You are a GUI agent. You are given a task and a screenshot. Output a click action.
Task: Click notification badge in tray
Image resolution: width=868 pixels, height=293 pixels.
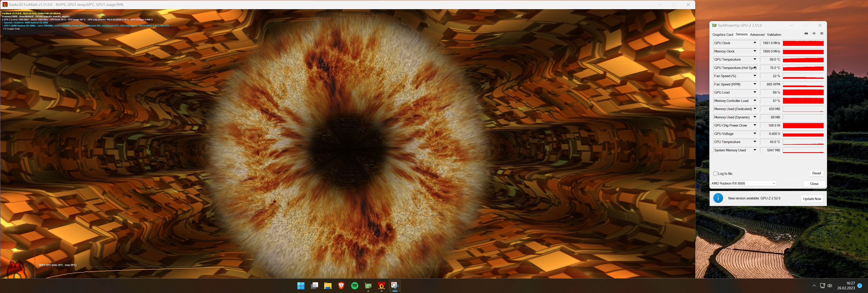pyautogui.click(x=860, y=286)
